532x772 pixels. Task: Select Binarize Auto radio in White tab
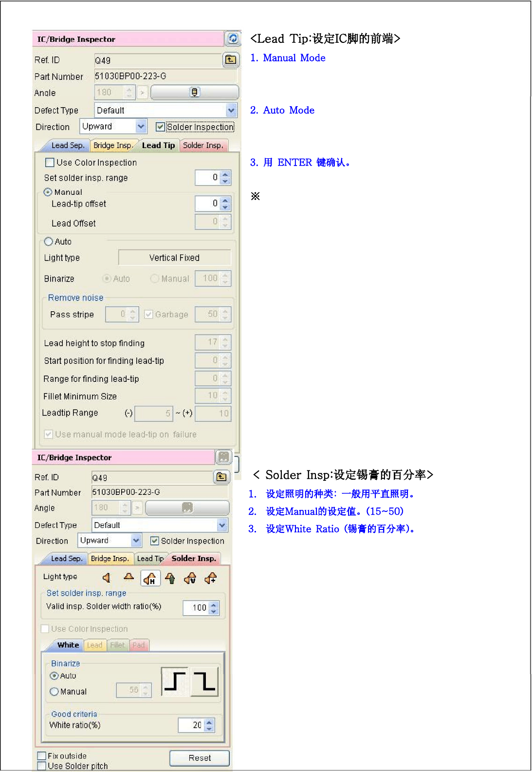54,676
